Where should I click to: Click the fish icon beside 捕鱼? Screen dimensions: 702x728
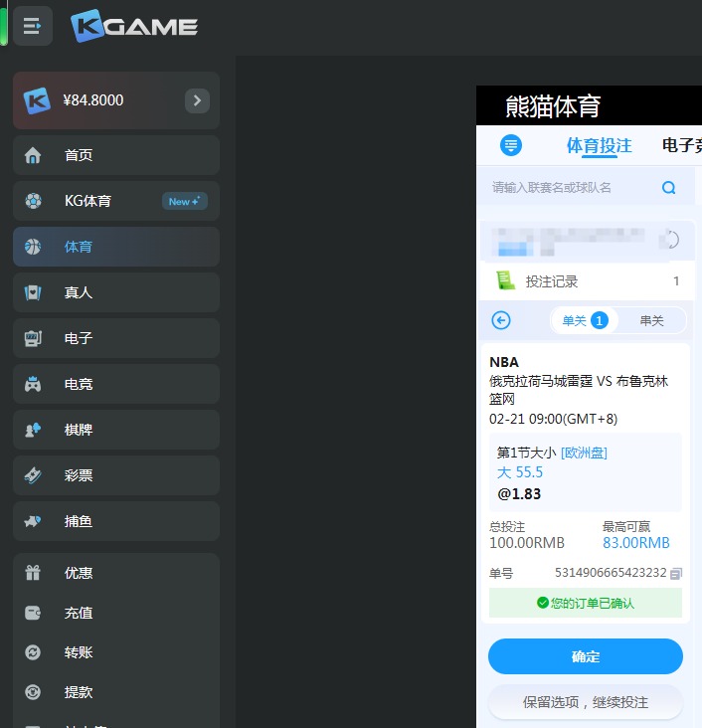(x=33, y=521)
